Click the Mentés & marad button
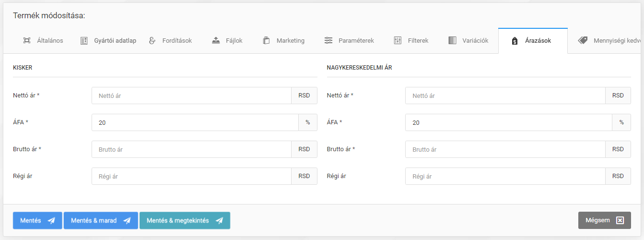 (x=101, y=221)
